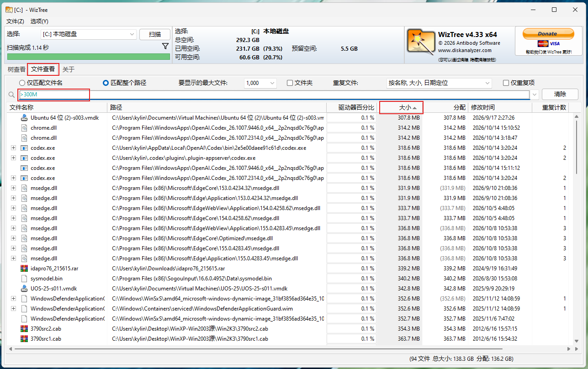Screen dimensions: 588x369
Task: Expand the WindowsDefenderApplication row under Containers\serviced
Action: 13,308
